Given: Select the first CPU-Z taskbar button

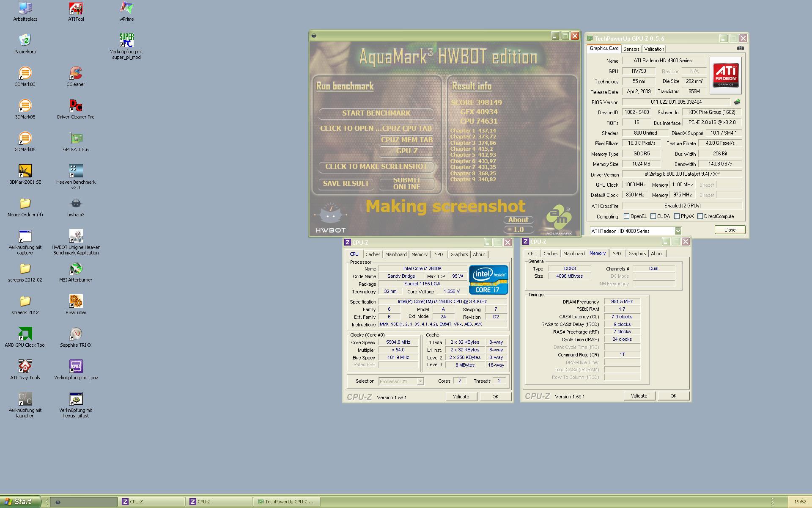Looking at the screenshot, I should coord(151,502).
